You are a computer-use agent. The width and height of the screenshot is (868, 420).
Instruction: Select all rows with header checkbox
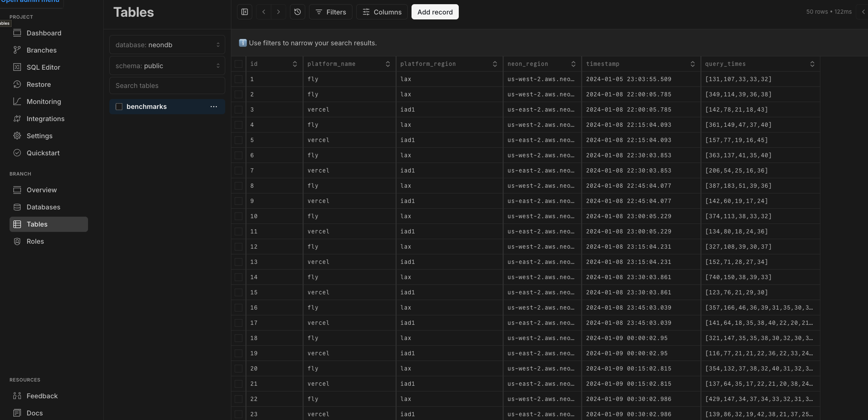[239, 64]
